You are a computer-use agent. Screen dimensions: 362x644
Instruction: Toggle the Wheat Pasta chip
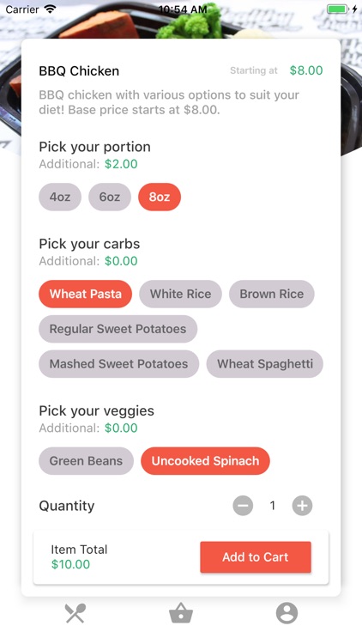pos(86,294)
